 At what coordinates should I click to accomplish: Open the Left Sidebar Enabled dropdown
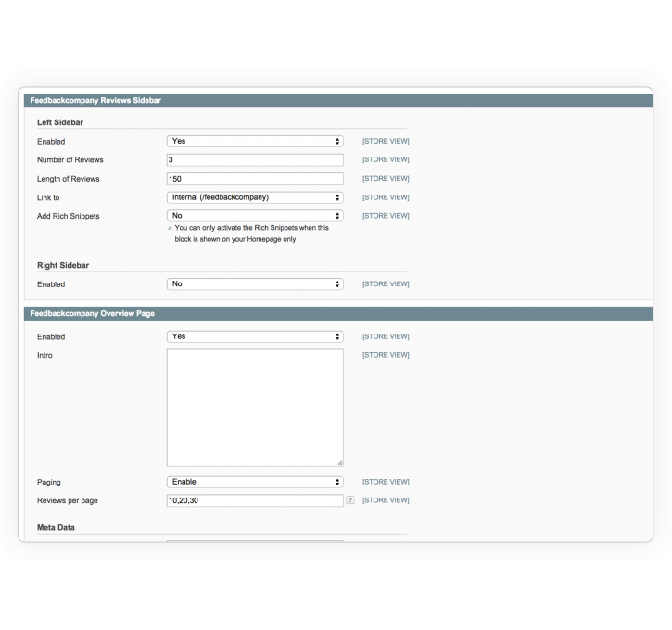[255, 142]
